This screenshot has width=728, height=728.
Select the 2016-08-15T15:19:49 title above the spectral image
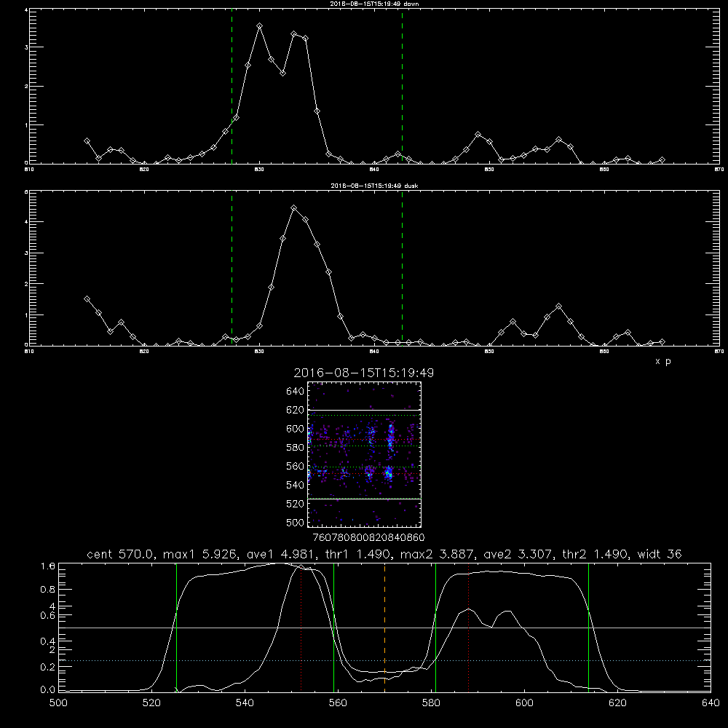click(363, 373)
